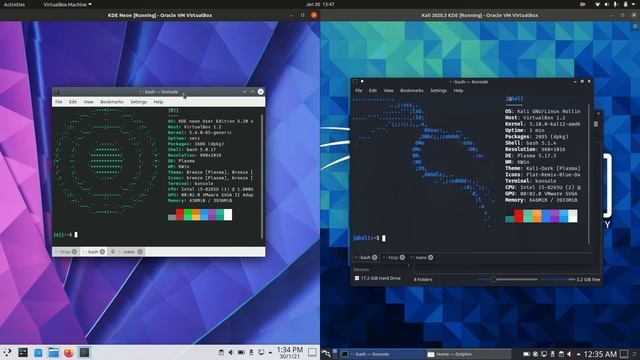Open clipboard tray icon in KDE Neon
This screenshot has height=360, width=640.
(221, 352)
